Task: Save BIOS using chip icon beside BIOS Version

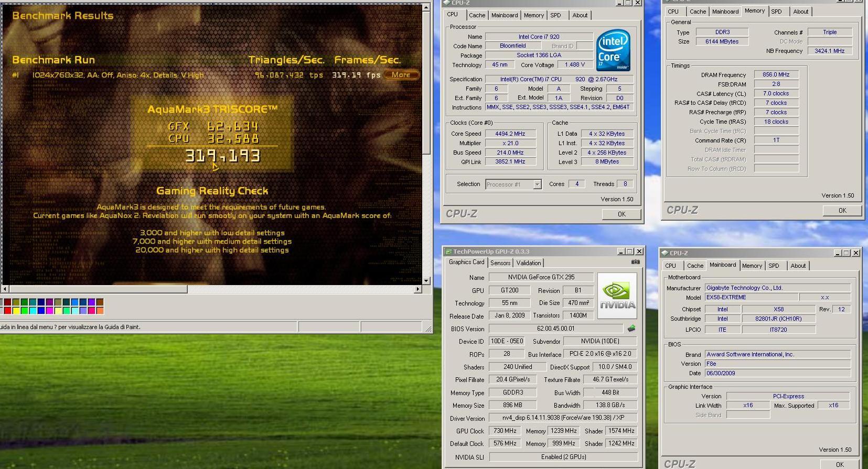Action: click(631, 329)
